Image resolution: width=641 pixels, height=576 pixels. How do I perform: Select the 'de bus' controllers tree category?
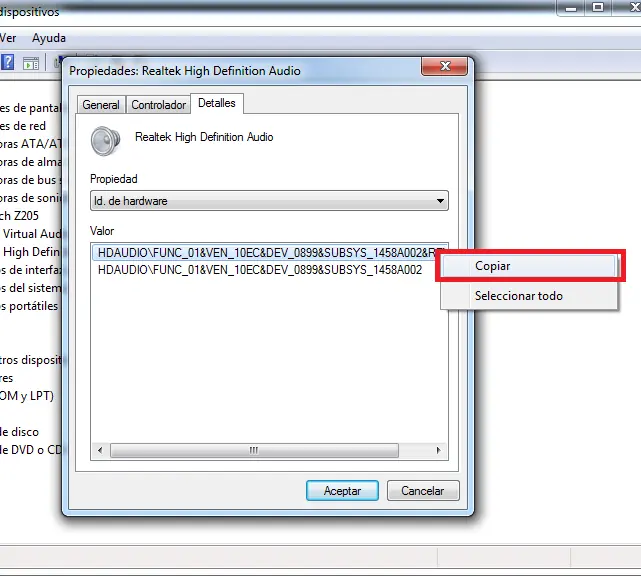[31, 180]
